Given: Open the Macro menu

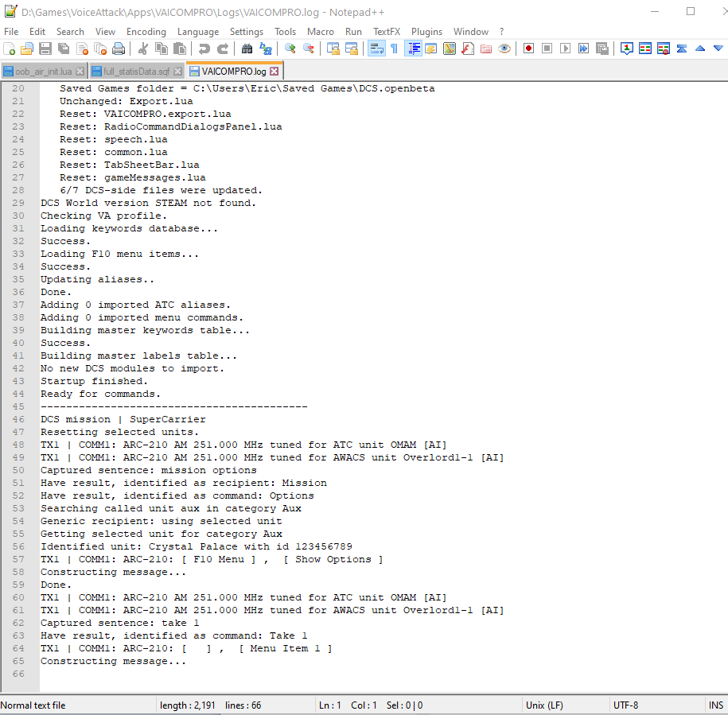Looking at the screenshot, I should (x=321, y=32).
